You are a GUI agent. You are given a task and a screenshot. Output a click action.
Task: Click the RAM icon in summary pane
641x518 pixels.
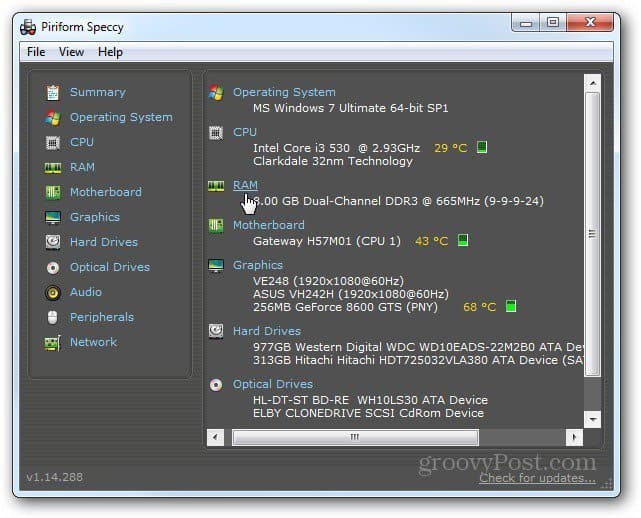[x=216, y=186]
